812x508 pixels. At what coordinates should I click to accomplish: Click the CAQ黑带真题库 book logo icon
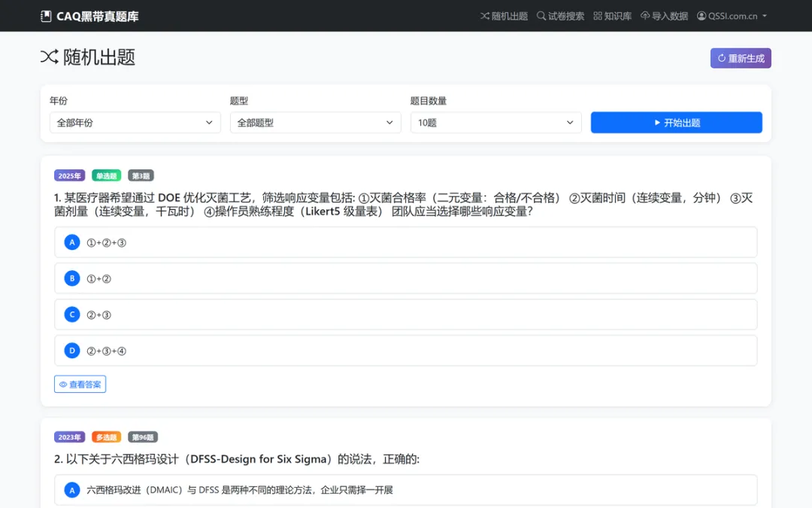point(46,16)
